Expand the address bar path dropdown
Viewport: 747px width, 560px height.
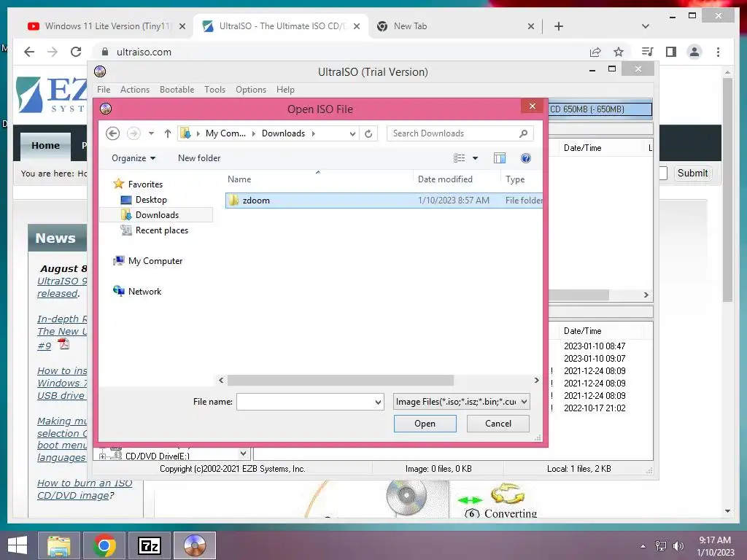352,134
